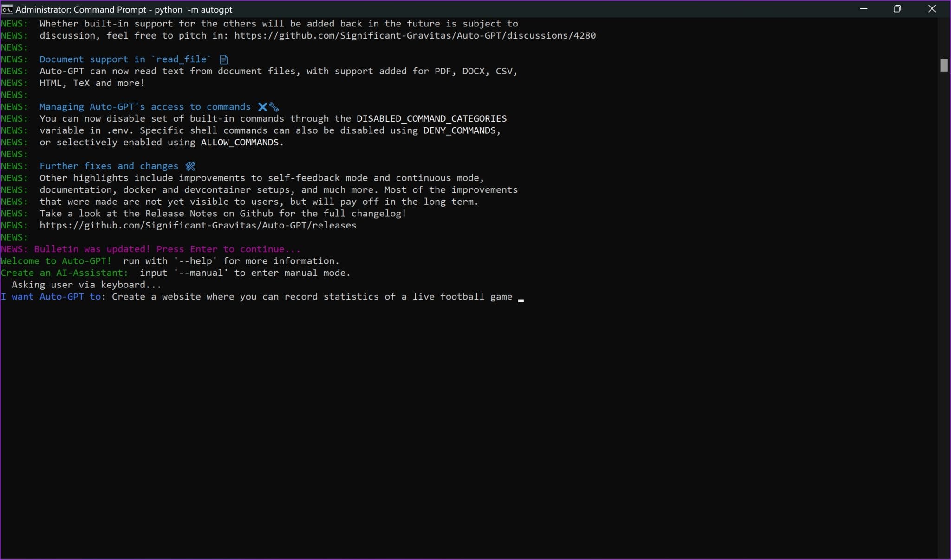Click the tools emoji after fixes and changes

(x=190, y=166)
